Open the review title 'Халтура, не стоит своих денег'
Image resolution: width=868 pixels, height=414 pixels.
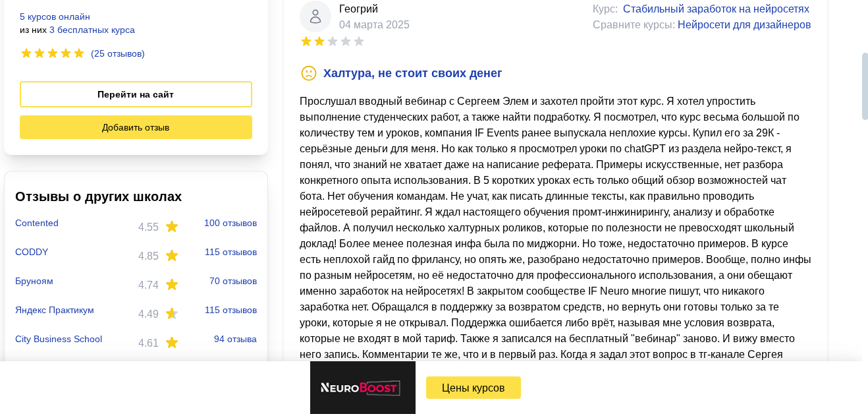point(413,73)
